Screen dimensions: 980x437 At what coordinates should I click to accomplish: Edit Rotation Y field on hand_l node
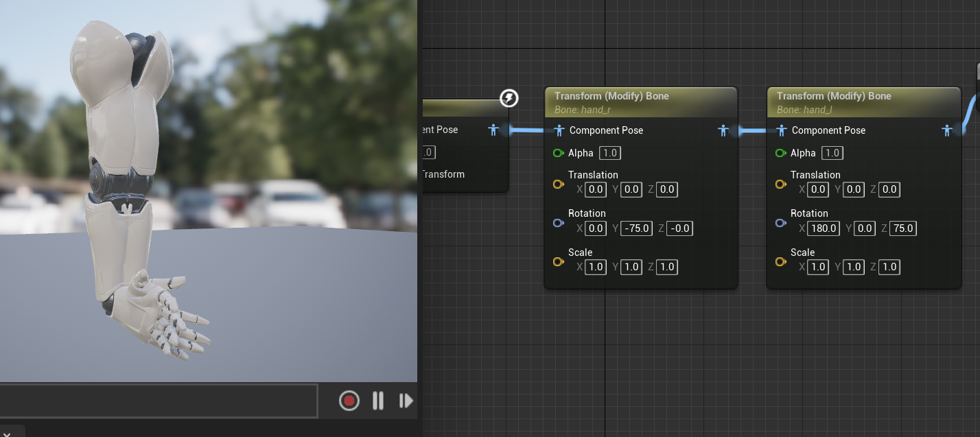pos(865,228)
